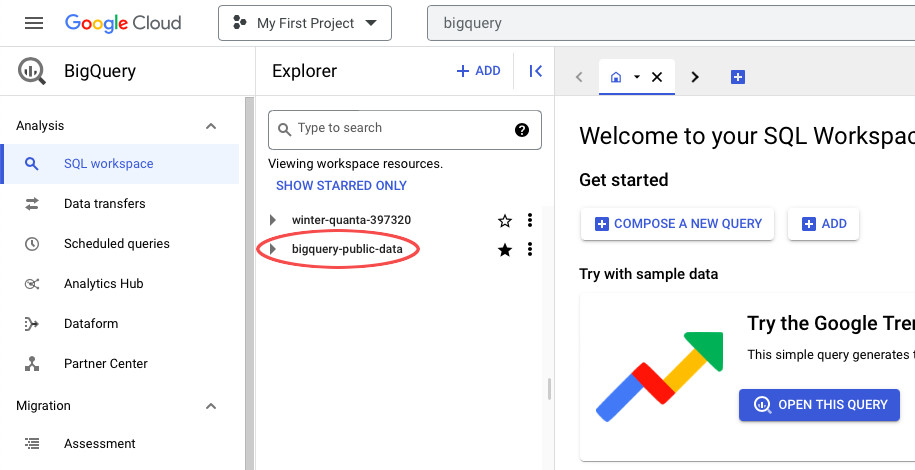Unstar the bigquery-public-data project
The image size is (915, 470).
coord(505,250)
